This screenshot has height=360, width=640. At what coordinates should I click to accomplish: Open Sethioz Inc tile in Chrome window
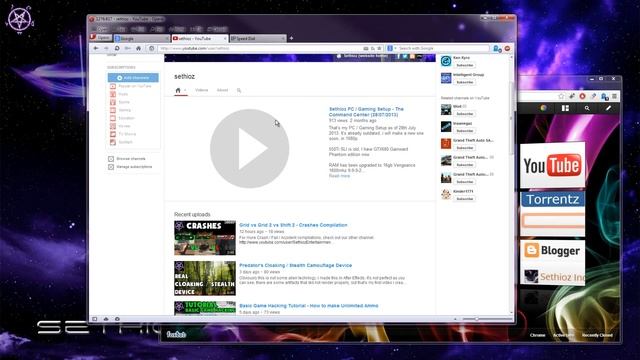(554, 277)
